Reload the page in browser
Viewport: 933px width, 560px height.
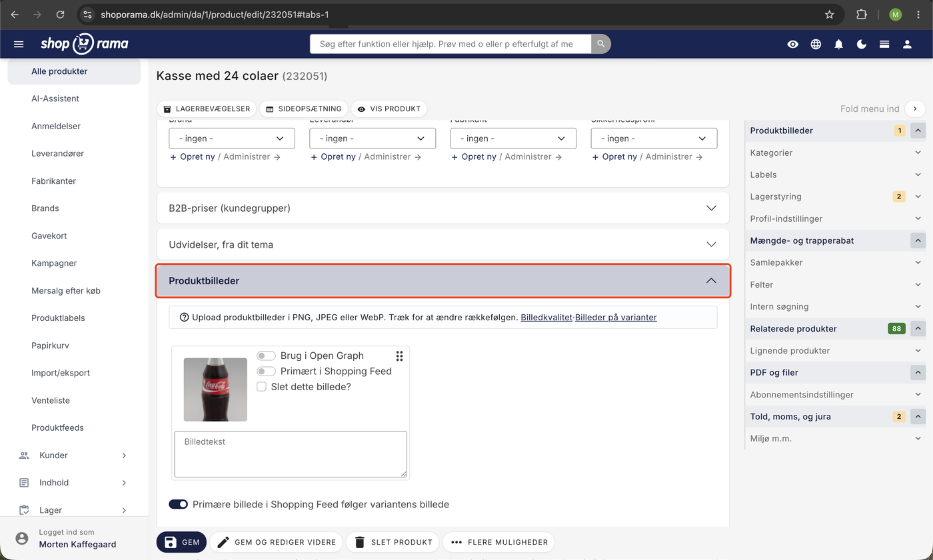tap(61, 15)
